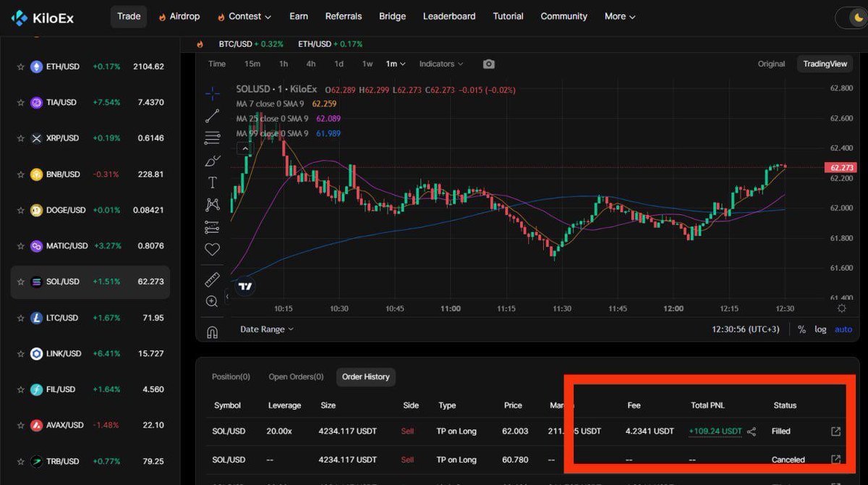Set chart timeframe to 1h
The image size is (868, 485).
click(x=284, y=64)
